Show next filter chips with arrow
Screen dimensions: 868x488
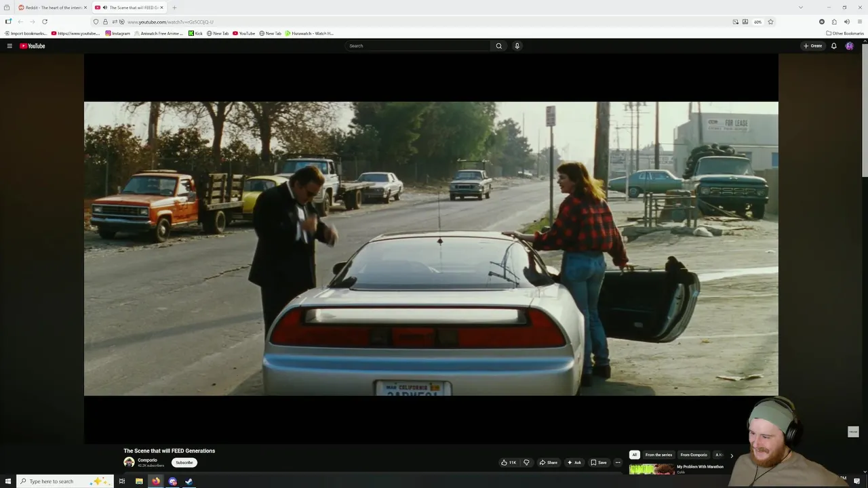point(731,455)
